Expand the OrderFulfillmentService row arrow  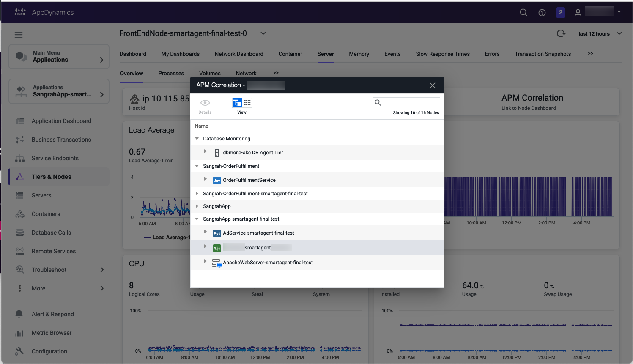[x=206, y=179]
